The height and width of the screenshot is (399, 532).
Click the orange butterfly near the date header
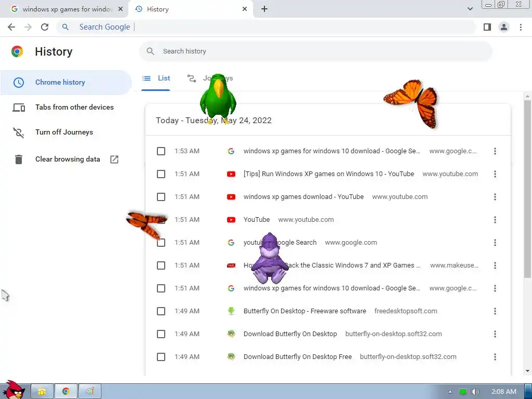click(x=411, y=103)
